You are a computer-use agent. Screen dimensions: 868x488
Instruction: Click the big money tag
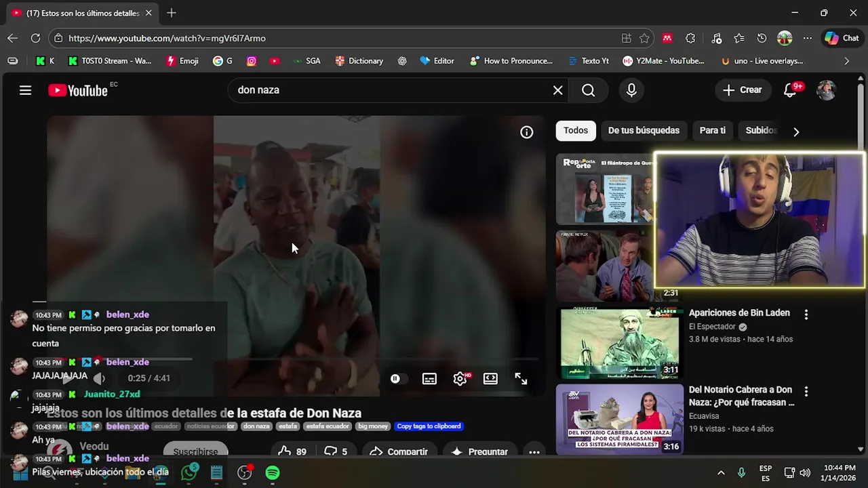click(x=373, y=426)
